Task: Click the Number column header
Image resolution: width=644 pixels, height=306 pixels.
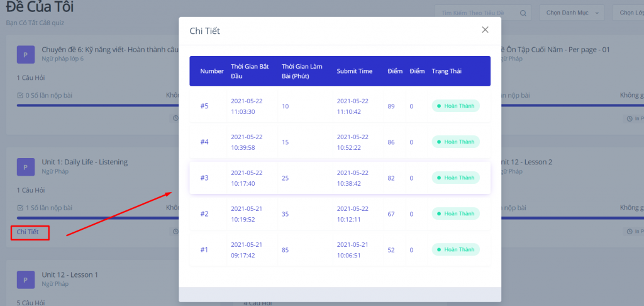Action: (212, 71)
